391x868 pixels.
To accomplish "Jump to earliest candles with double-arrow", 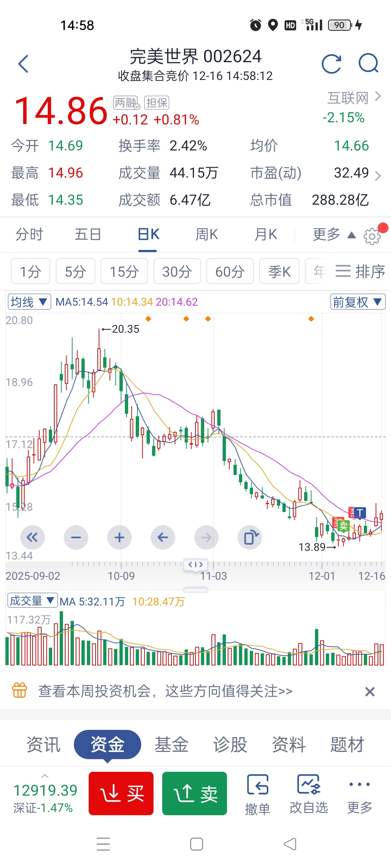I will point(33,537).
